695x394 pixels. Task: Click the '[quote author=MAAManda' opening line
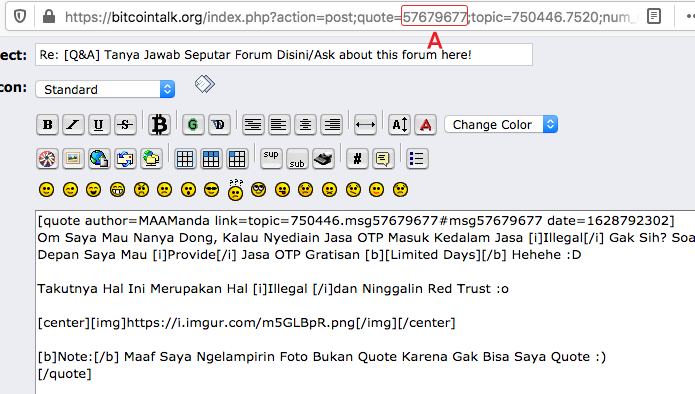pos(356,221)
